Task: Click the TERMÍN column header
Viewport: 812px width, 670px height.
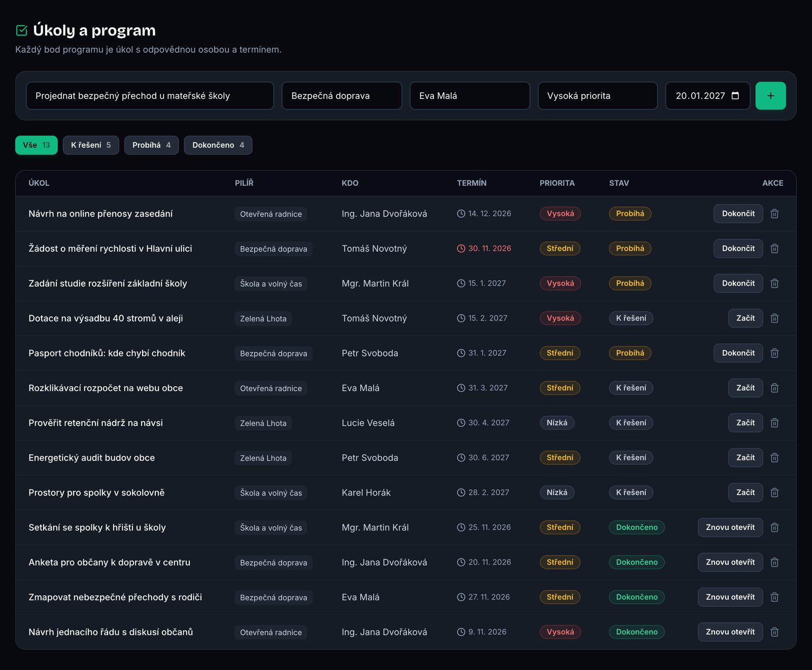Action: click(x=471, y=183)
